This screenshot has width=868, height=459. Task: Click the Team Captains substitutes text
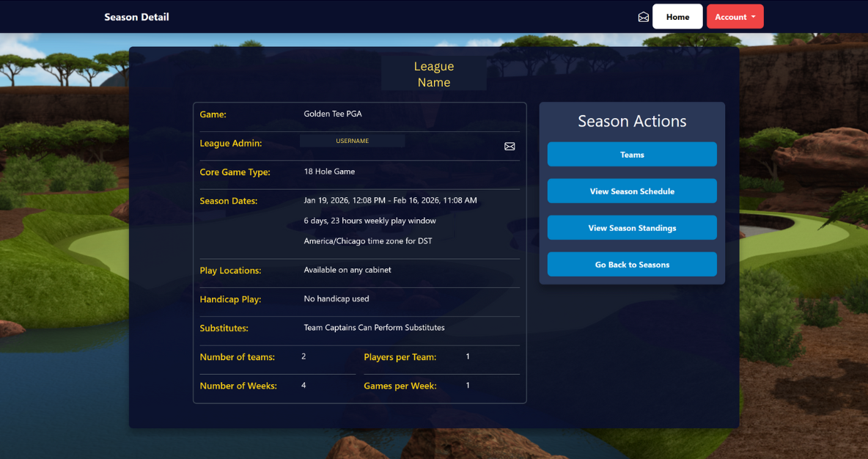click(374, 328)
